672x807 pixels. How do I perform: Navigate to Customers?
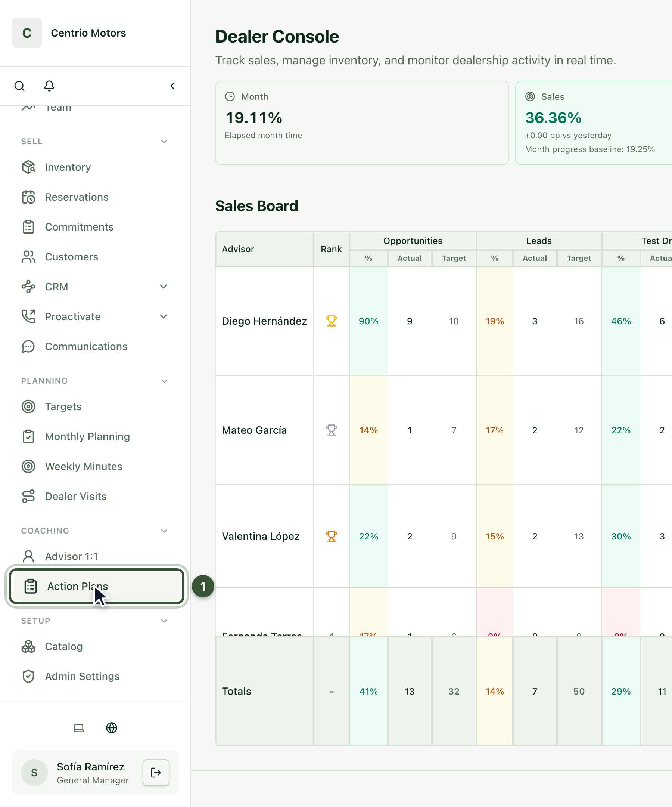[72, 257]
